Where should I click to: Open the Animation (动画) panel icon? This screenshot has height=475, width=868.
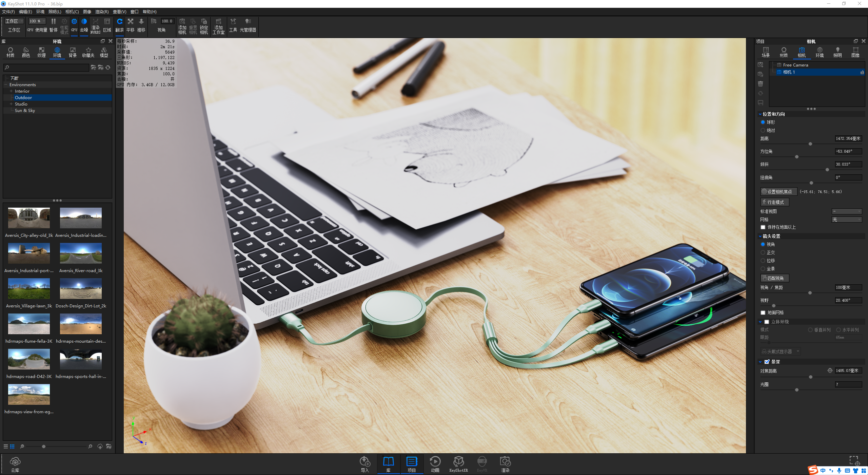(435, 464)
